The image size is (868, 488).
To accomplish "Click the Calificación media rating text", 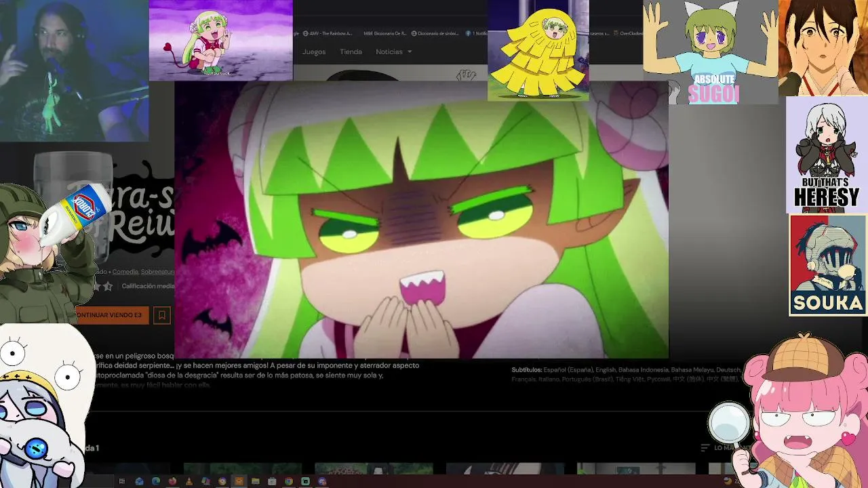I will click(x=148, y=286).
